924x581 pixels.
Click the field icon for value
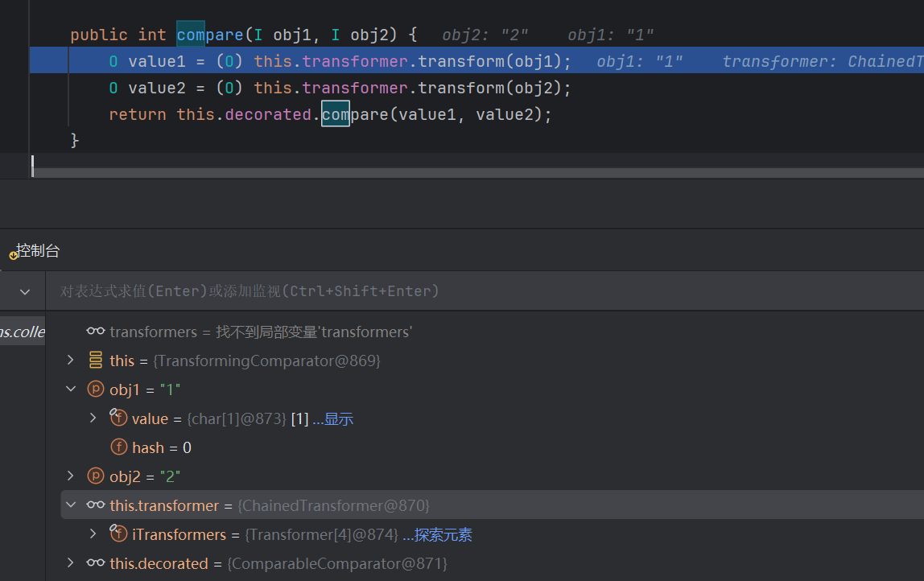[118, 418]
